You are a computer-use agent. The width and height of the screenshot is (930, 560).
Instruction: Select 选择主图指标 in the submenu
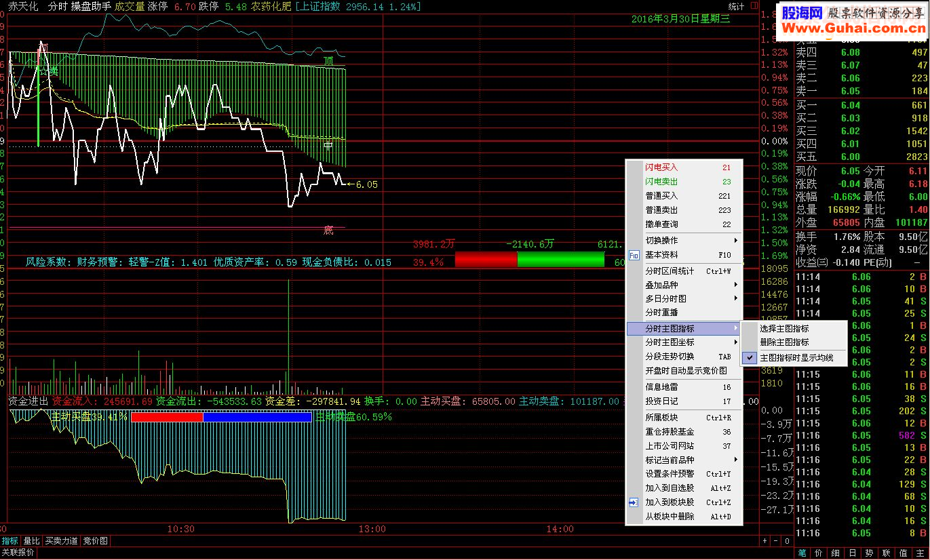(794, 329)
